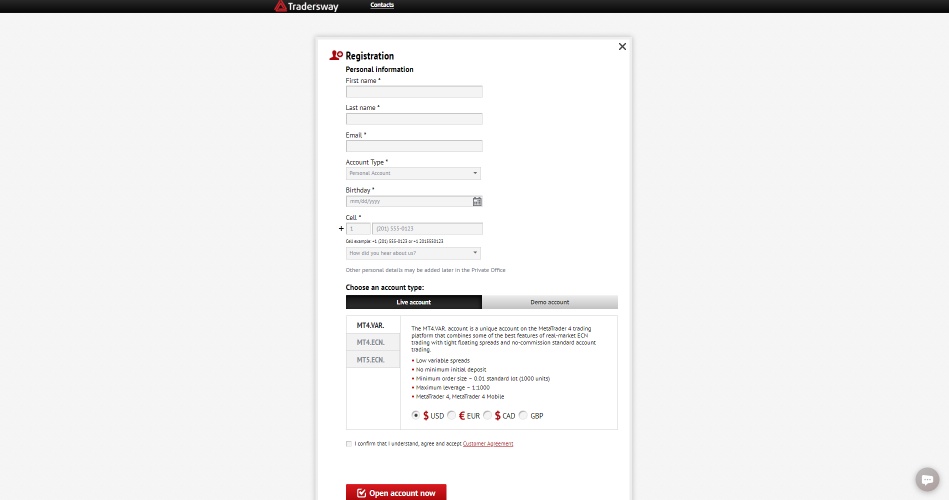Open the Customer Agreement link
The width and height of the screenshot is (949, 500).
pyautogui.click(x=488, y=444)
